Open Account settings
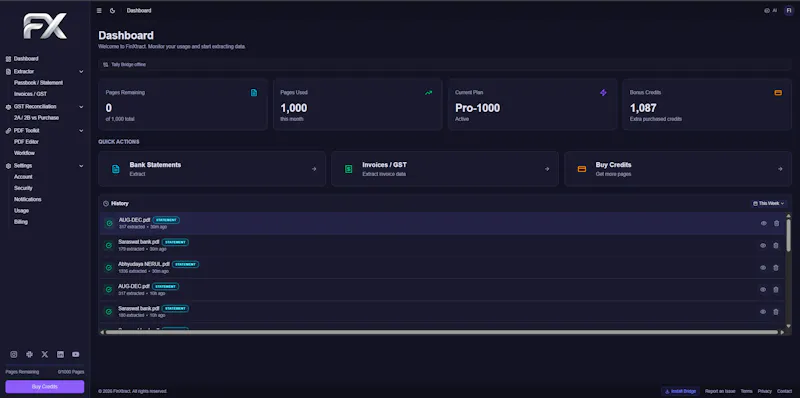This screenshot has width=800, height=398. [x=23, y=177]
